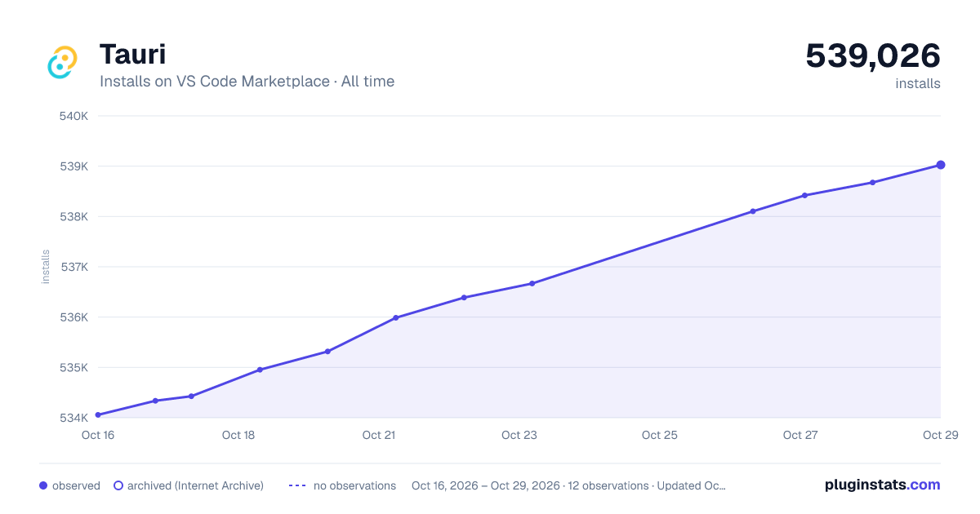980x514 pixels.
Task: Select the data point on the 536K gridline
Action: point(396,317)
